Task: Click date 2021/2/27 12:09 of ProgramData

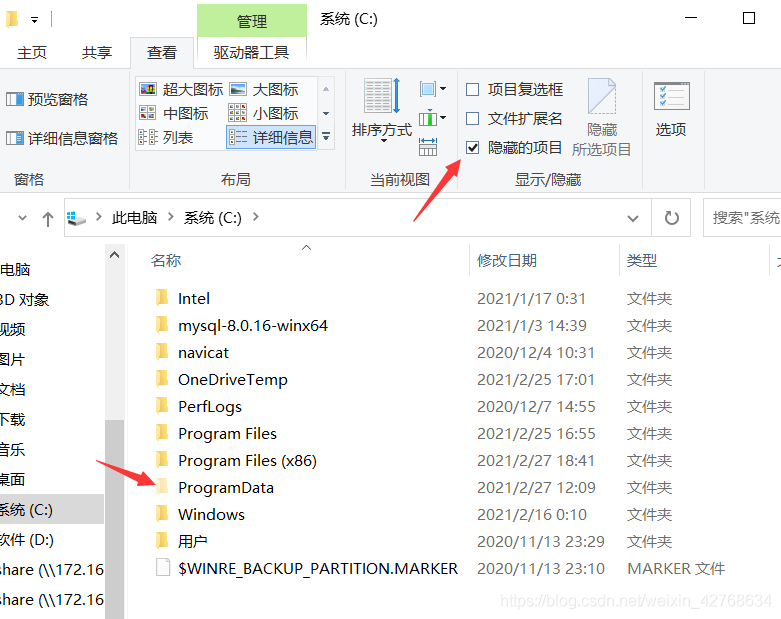Action: [x=536, y=487]
